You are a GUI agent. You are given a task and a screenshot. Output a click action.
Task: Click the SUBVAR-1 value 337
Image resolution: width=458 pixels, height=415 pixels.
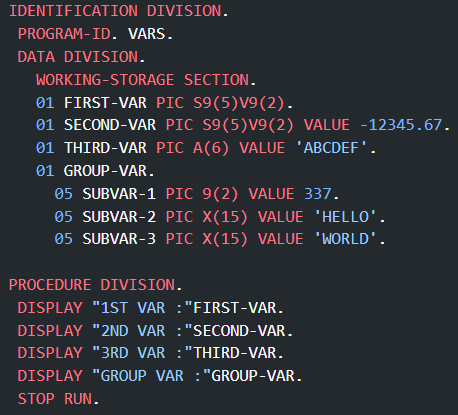coord(317,194)
